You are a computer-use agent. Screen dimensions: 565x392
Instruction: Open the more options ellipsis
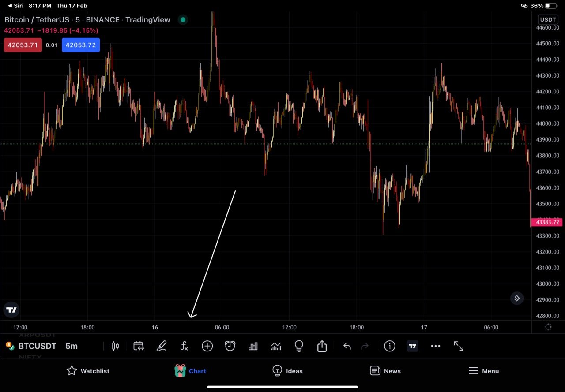click(x=436, y=346)
